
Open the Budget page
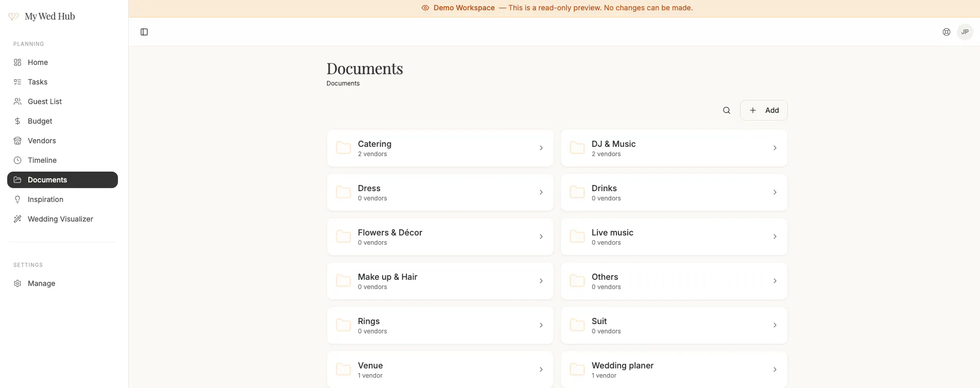[x=62, y=121]
